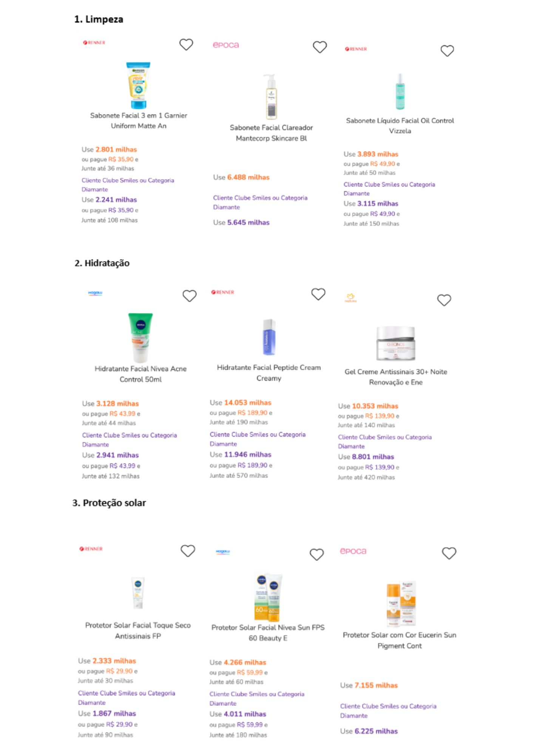Favorite the Garnier Uniform Matte soap heart
The height and width of the screenshot is (756, 534).
(186, 45)
